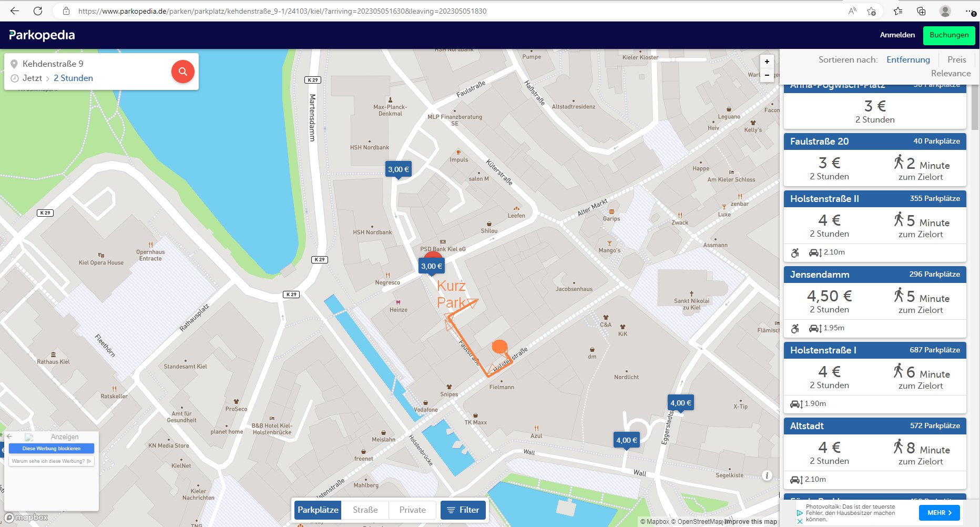The width and height of the screenshot is (980, 527).
Task: Zoom out the map with minus button
Action: [767, 75]
